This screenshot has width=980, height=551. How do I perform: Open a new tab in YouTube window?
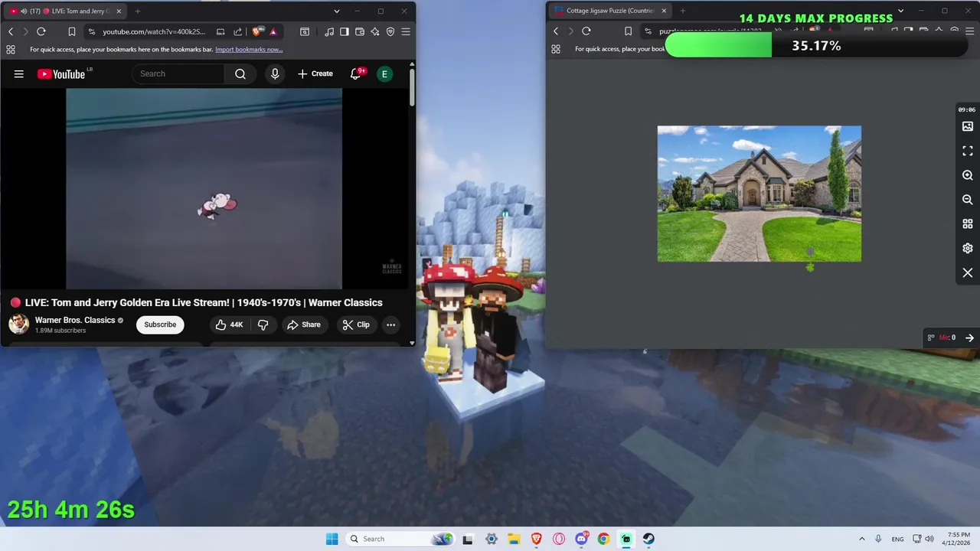point(138,11)
